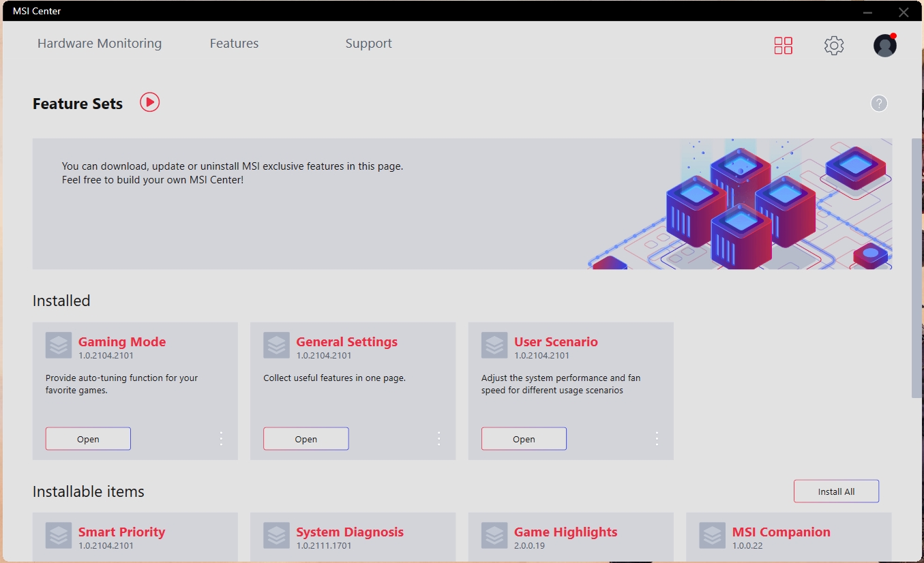Switch to the Support tab

pos(368,44)
